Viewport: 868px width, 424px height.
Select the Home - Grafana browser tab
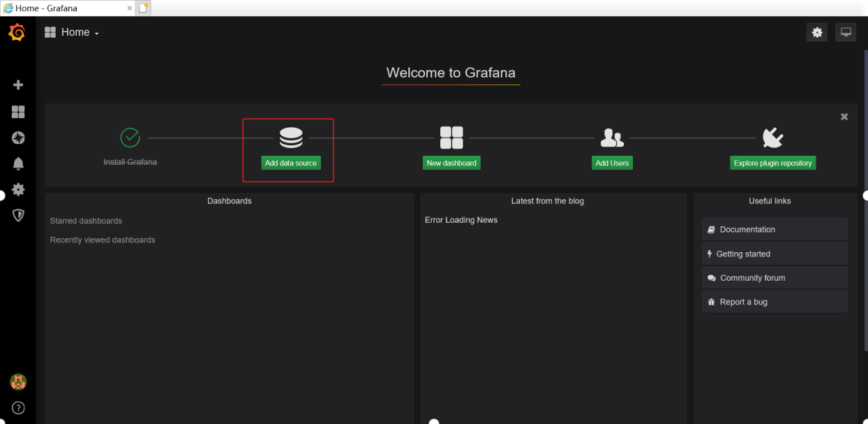coord(68,8)
